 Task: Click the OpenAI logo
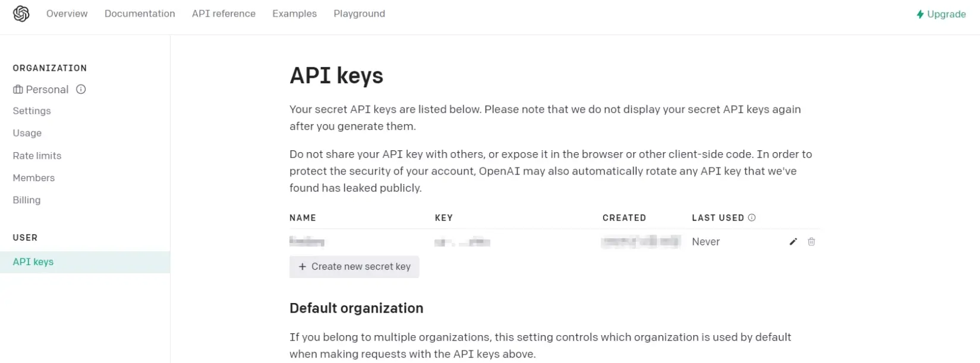coord(21,13)
